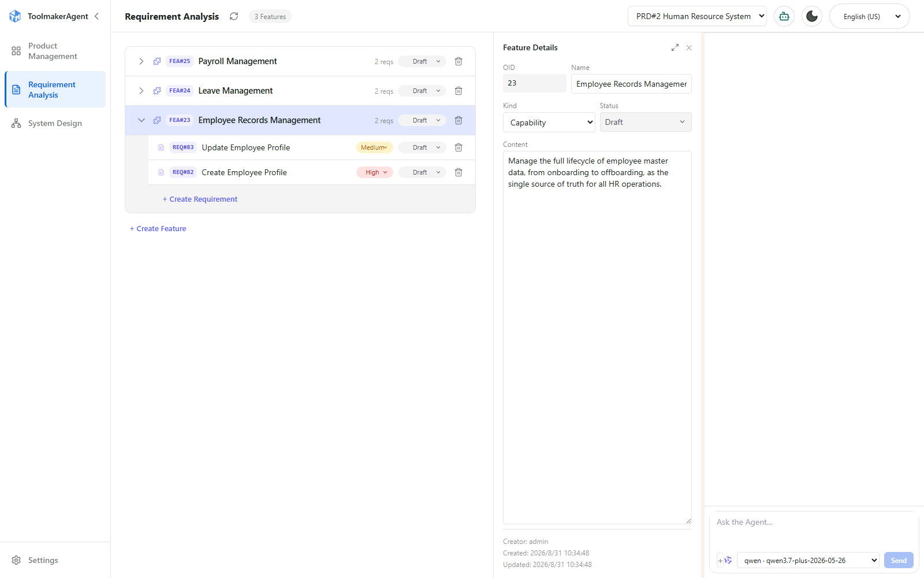
Task: Click the Create Requirement link
Action: coord(200,199)
